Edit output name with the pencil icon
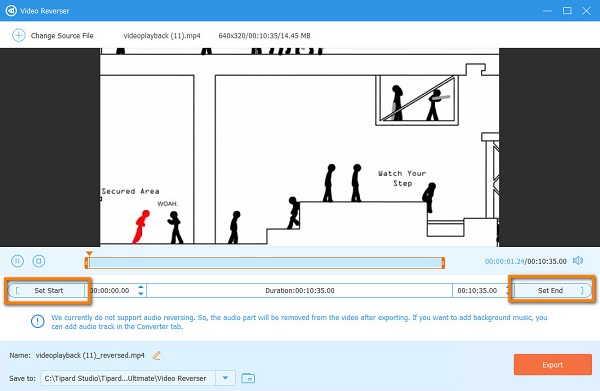The width and height of the screenshot is (600, 391). coord(157,355)
